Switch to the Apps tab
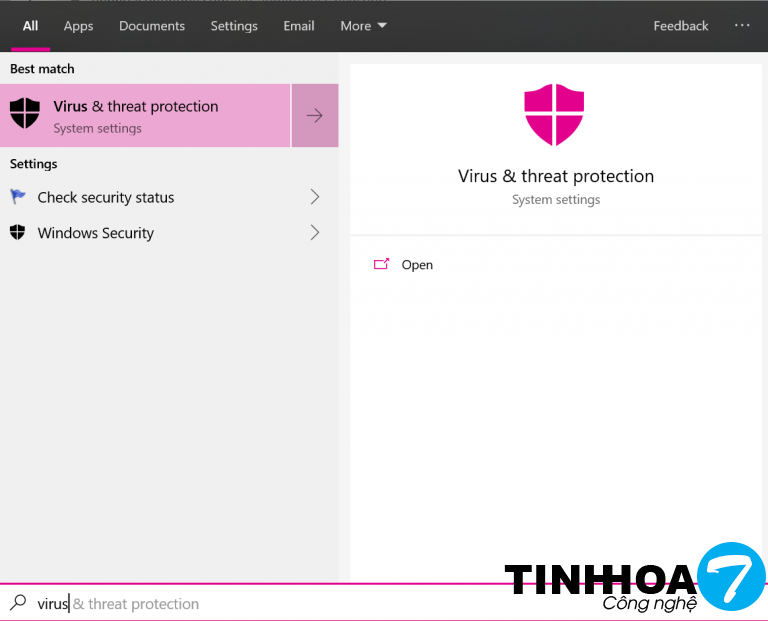The height and width of the screenshot is (621, 768). 78,26
